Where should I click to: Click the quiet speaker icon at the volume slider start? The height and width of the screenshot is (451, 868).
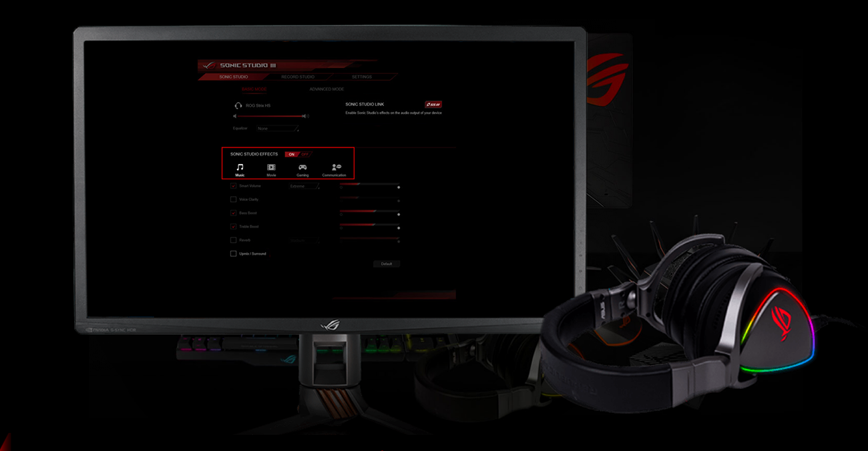coord(235,116)
